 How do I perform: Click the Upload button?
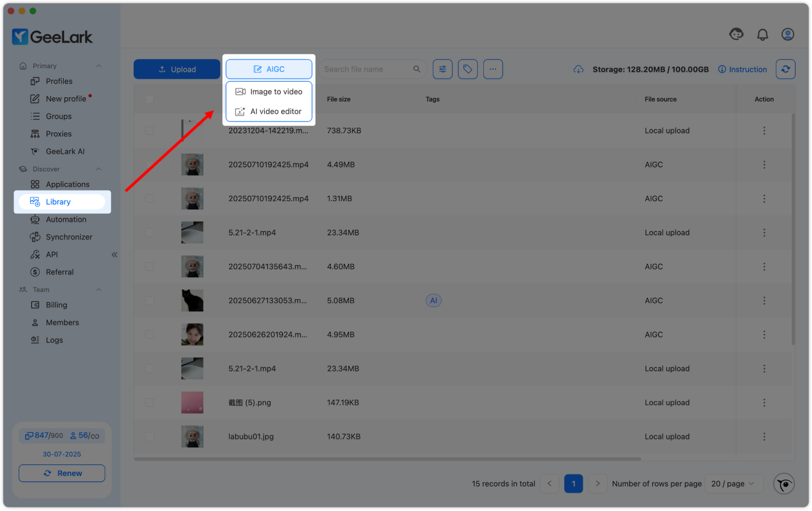(177, 69)
